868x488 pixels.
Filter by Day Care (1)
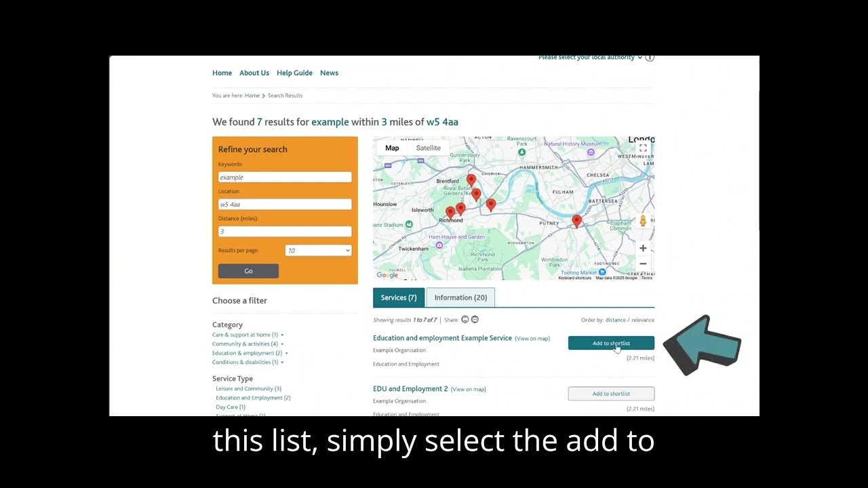point(231,407)
